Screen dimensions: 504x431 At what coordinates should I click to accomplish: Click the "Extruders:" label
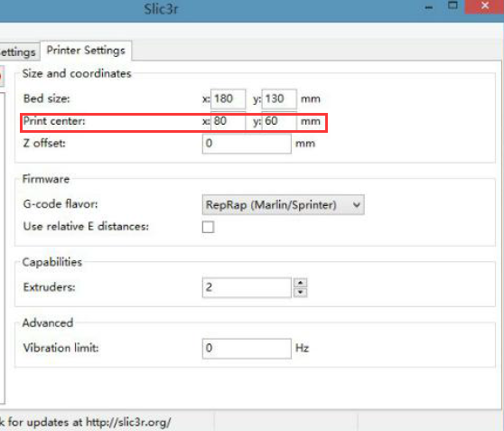[49, 287]
